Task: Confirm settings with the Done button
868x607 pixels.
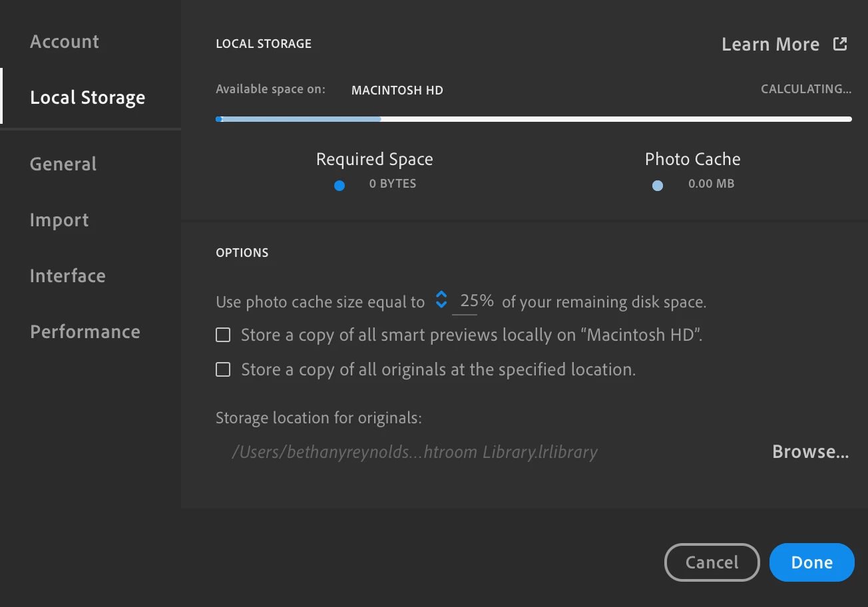Action: click(x=811, y=562)
